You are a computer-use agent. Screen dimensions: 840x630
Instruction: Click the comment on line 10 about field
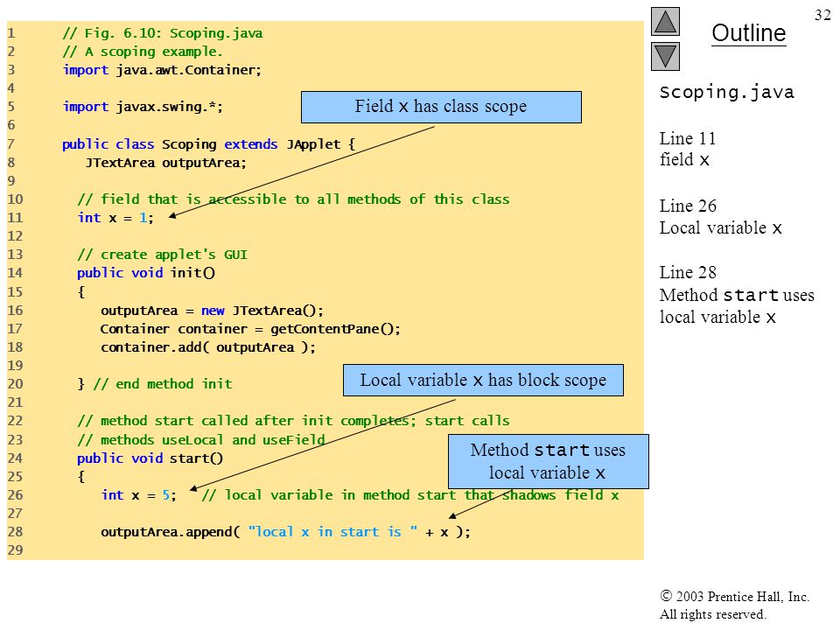coord(293,199)
